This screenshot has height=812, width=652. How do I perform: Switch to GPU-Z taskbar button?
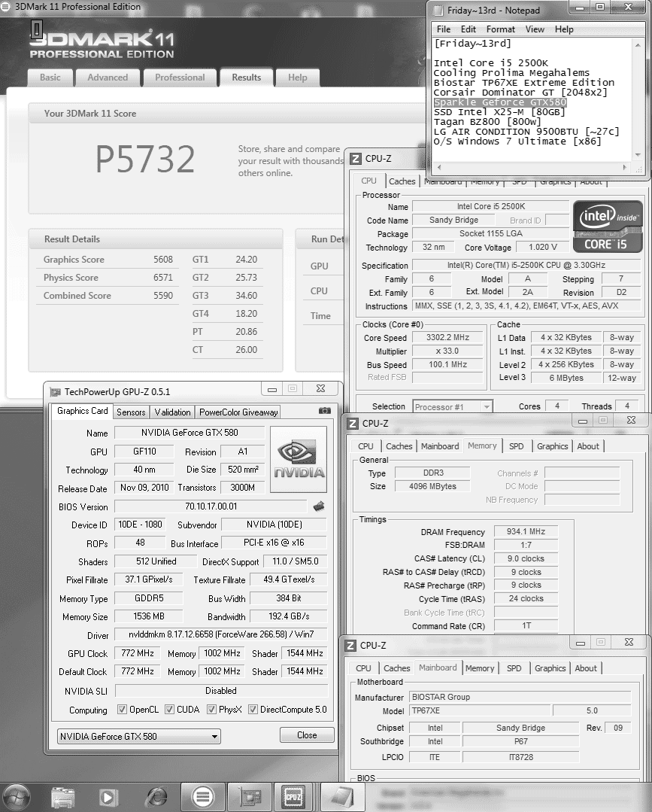coord(249,797)
